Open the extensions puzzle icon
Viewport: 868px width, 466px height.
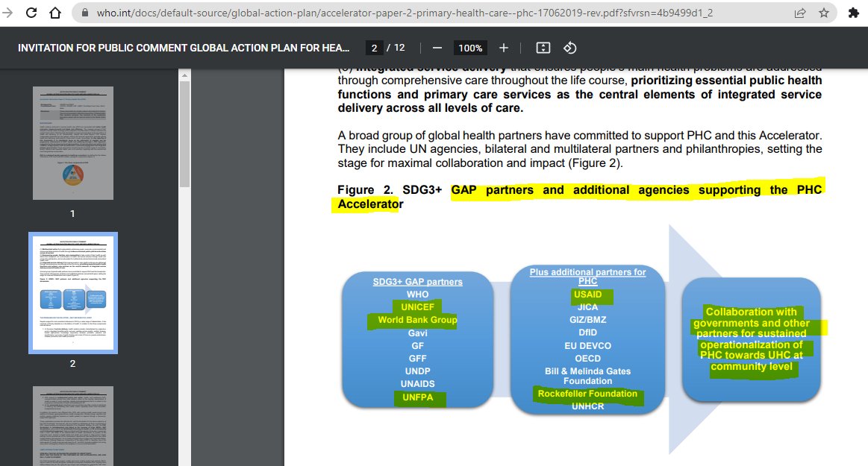854,13
